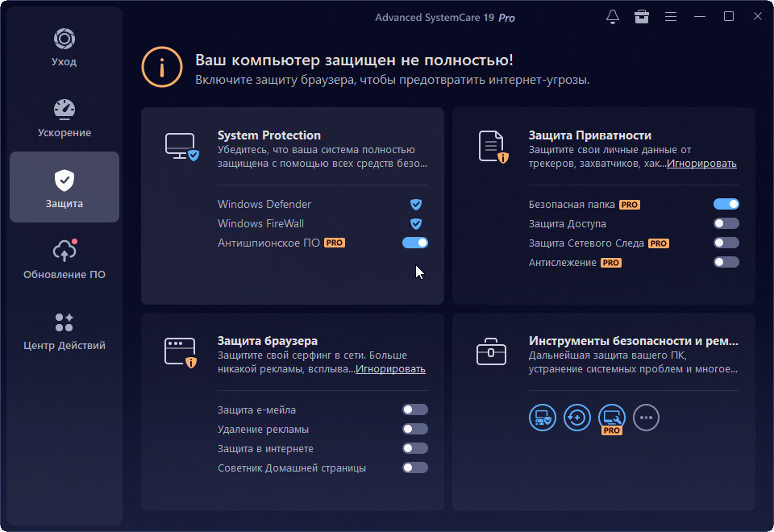Image resolution: width=774 pixels, height=532 pixels.
Task: Click Игнорировать link under Защита Приватности
Action: click(x=701, y=164)
